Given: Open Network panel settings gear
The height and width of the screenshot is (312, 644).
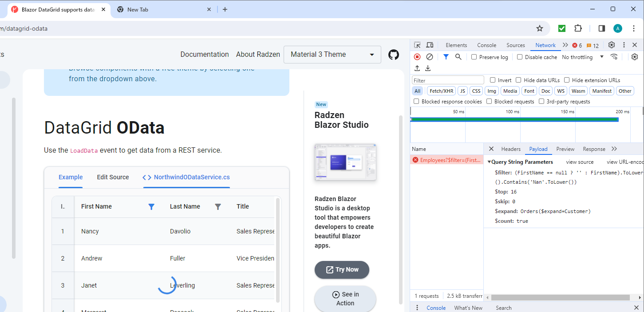Looking at the screenshot, I should pos(635,57).
